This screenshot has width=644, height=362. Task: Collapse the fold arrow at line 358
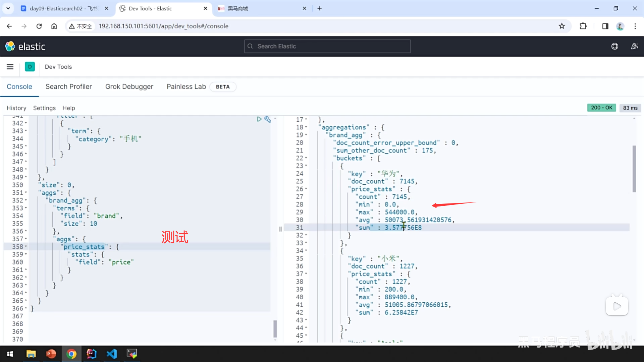tap(26, 247)
